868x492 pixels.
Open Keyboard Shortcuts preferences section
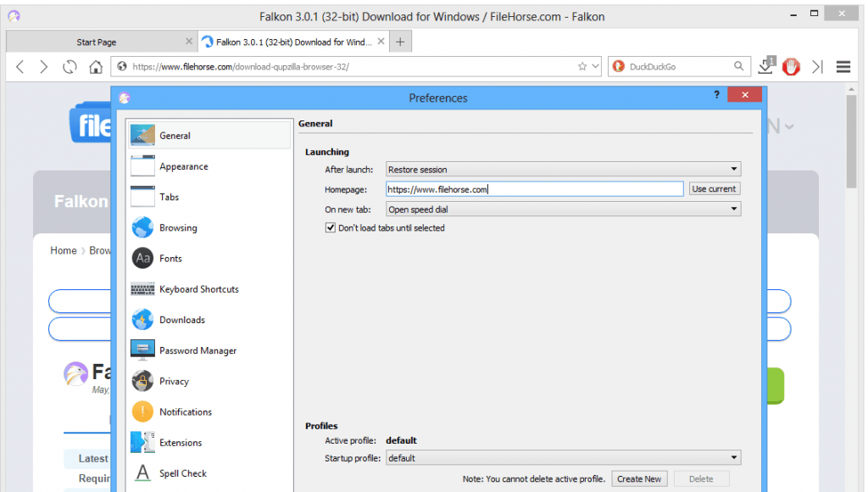point(210,289)
